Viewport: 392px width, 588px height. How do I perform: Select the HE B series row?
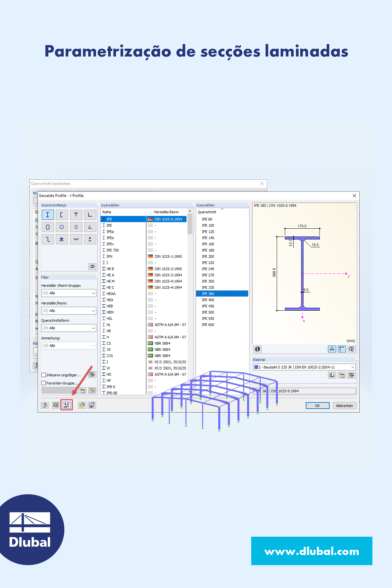[144, 269]
